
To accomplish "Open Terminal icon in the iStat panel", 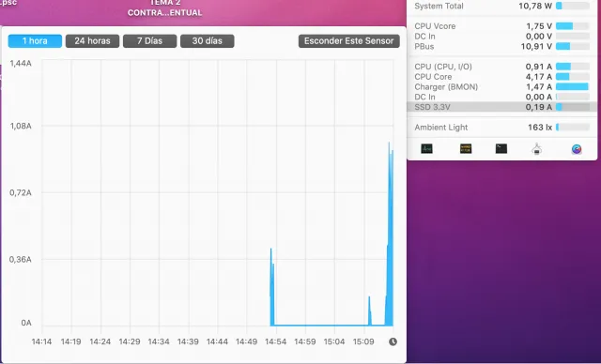I will 501,148.
